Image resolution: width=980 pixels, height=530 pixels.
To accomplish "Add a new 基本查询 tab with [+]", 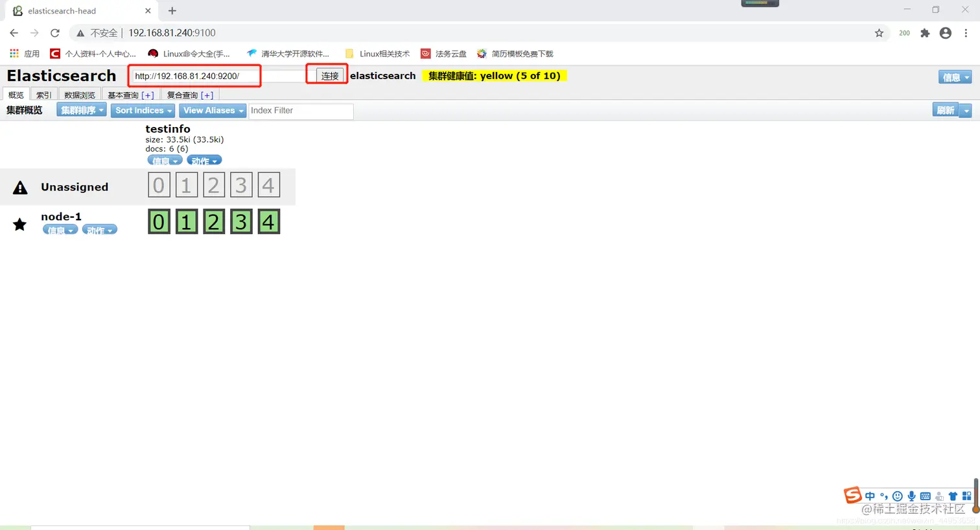I will point(148,95).
